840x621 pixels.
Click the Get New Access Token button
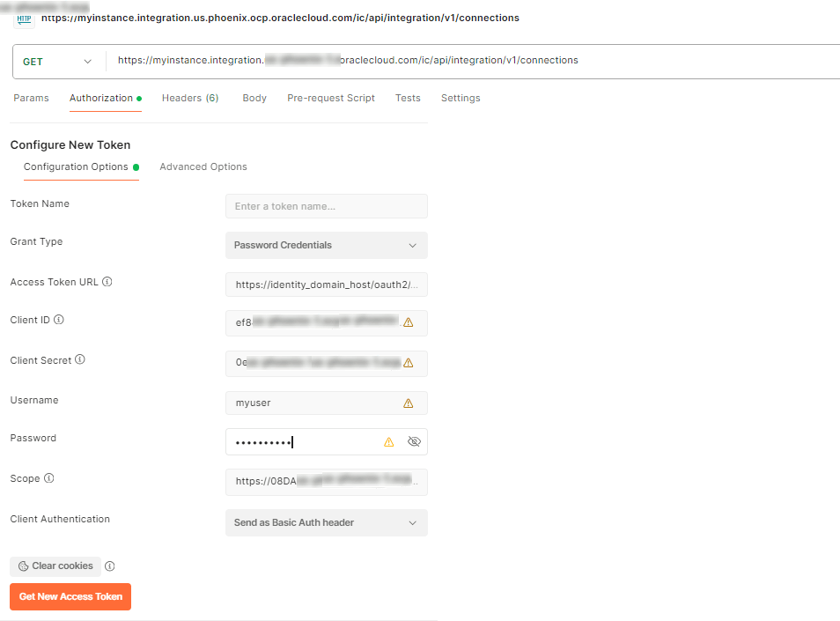(x=70, y=596)
